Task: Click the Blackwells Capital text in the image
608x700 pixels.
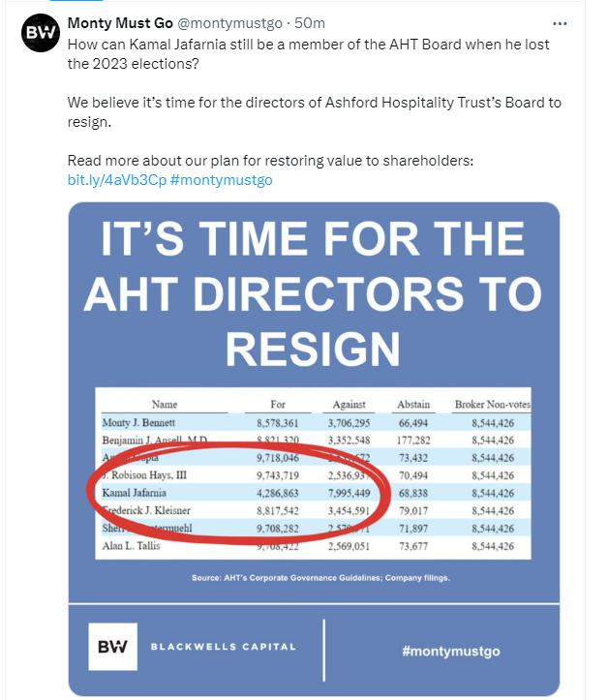Action: 223,647
